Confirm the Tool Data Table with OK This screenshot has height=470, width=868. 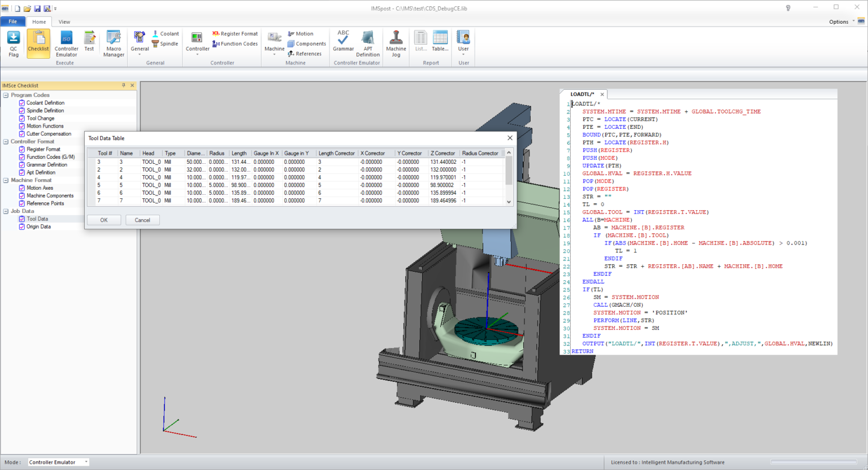point(103,220)
